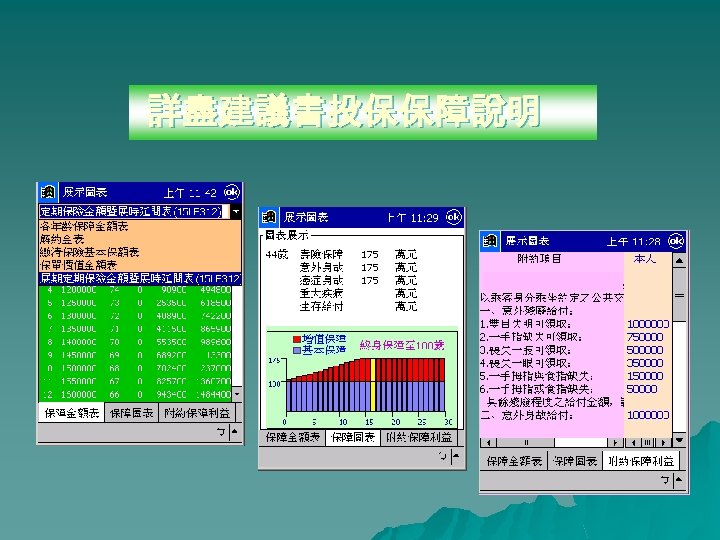Click blue 基本保額 legend swatch

(x=297, y=350)
